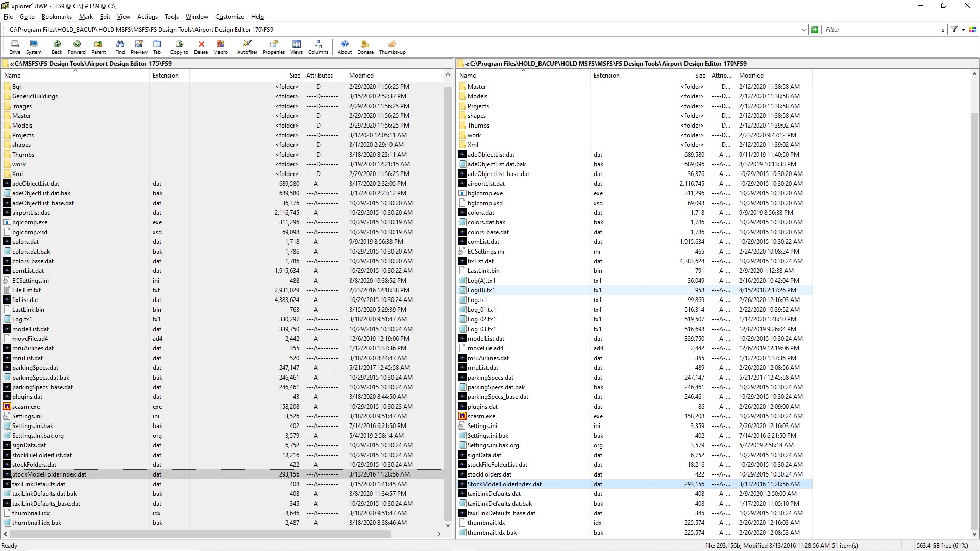Clear filter with the x button
This screenshot has height=551, width=980.
tap(943, 30)
